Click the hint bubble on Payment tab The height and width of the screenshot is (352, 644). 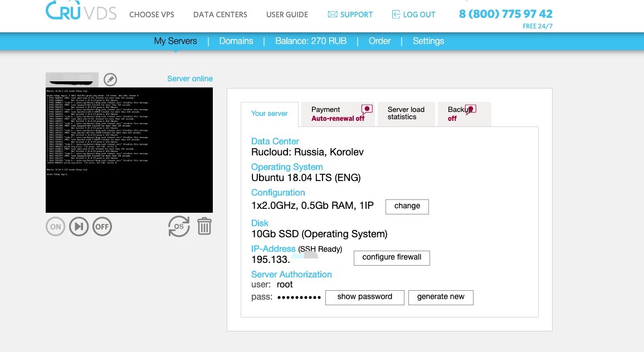367,109
